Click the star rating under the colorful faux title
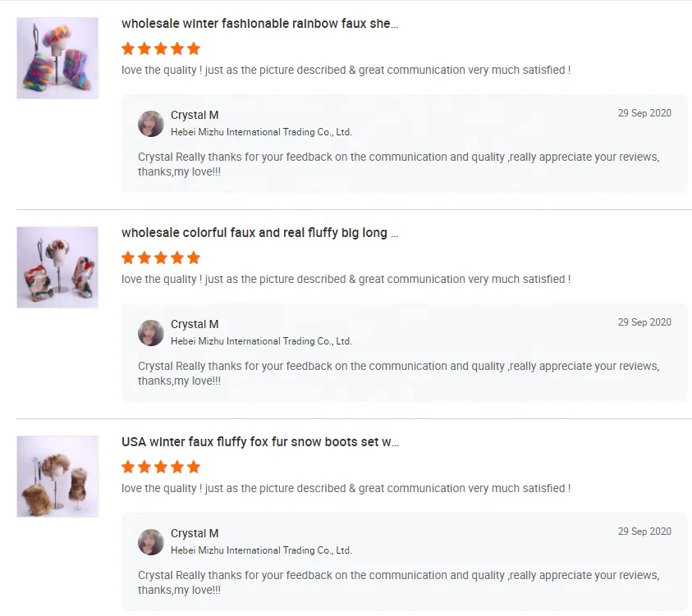 tap(161, 258)
